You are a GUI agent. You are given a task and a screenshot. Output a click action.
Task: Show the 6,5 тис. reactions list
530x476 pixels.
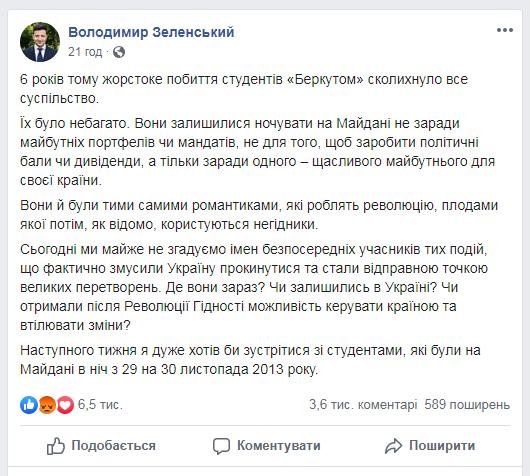tap(100, 405)
